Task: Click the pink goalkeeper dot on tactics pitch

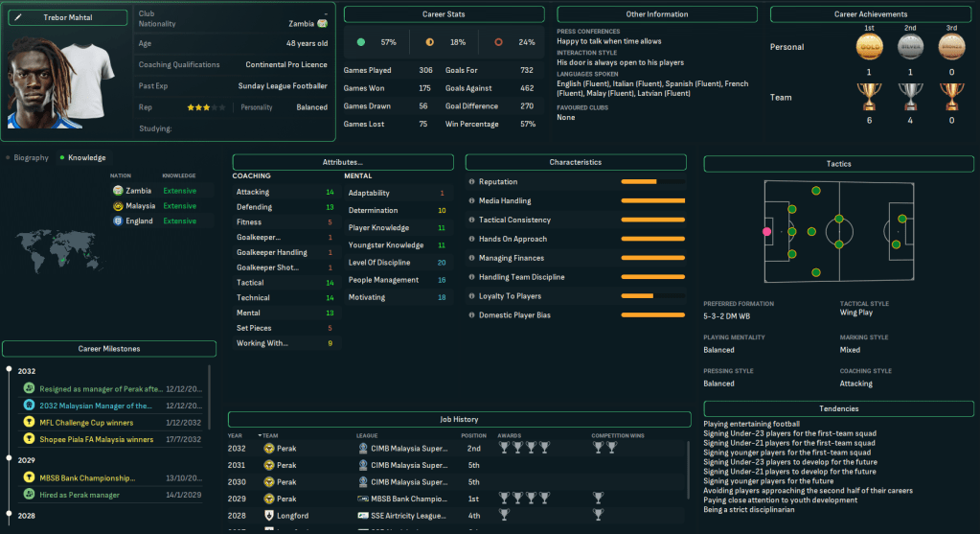Action: (766, 231)
